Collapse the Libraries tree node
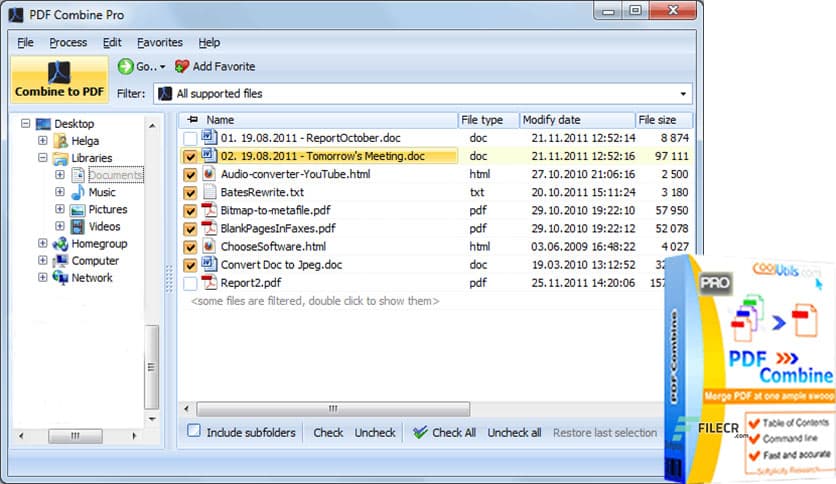The image size is (836, 484). pyautogui.click(x=43, y=158)
